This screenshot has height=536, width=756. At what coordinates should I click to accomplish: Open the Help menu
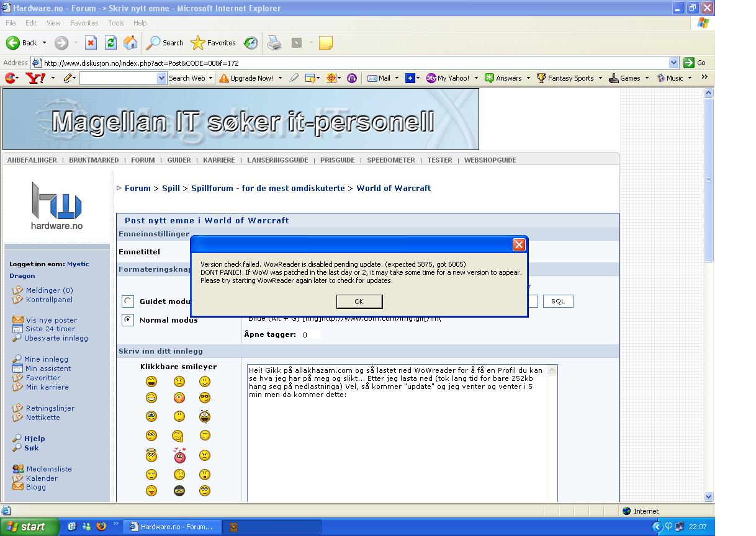coord(140,23)
